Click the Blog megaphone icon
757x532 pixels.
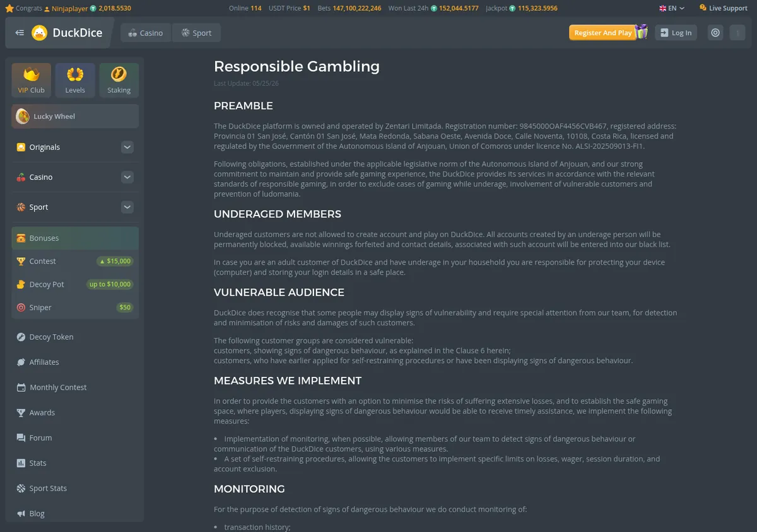[21, 513]
